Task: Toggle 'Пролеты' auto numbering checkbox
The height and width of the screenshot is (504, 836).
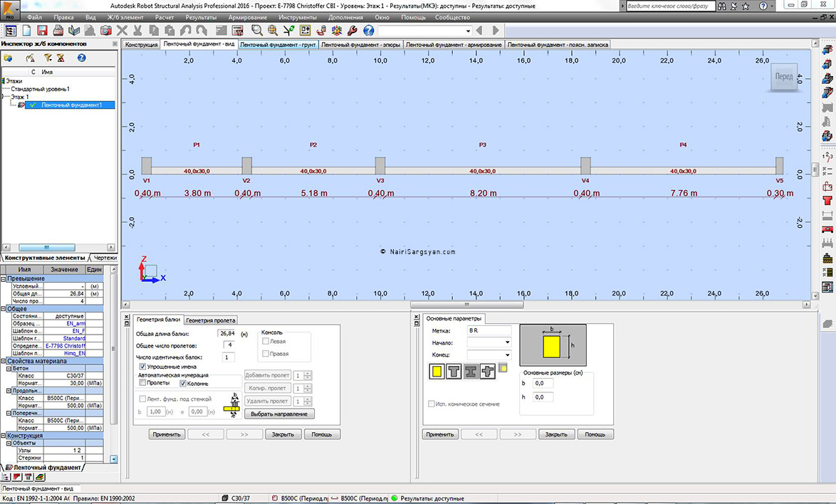Action: 142,382
